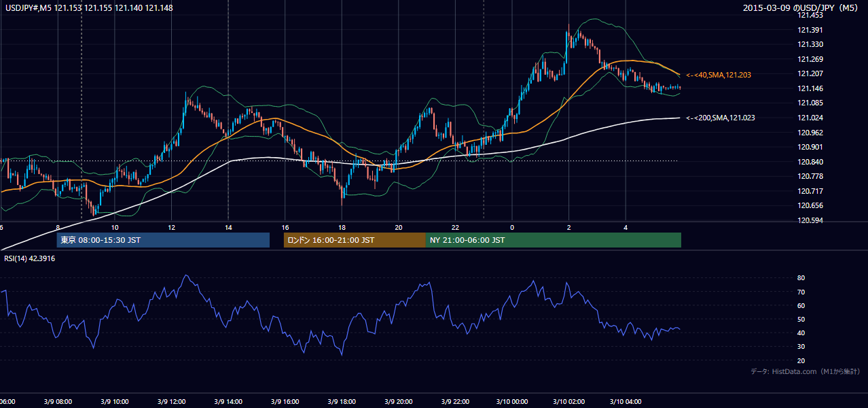Click the 121.391 price axis label
Screen dimensions: 868x408
coord(810,30)
